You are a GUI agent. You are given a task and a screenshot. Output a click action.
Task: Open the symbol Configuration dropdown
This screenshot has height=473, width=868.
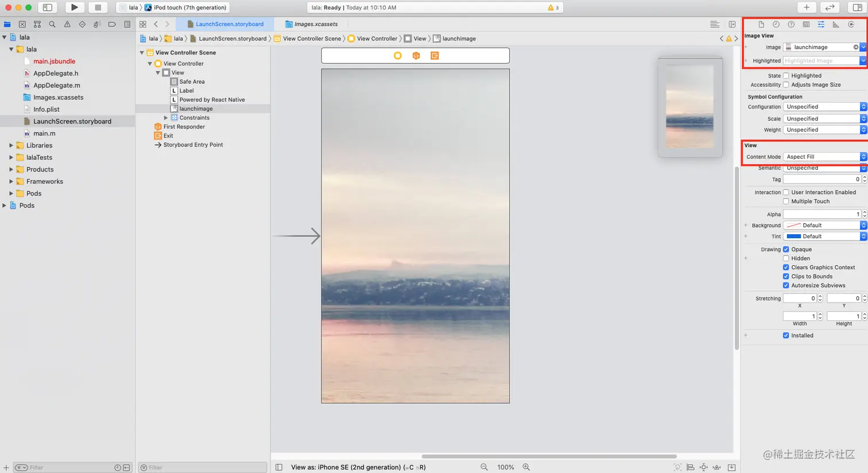825,107
